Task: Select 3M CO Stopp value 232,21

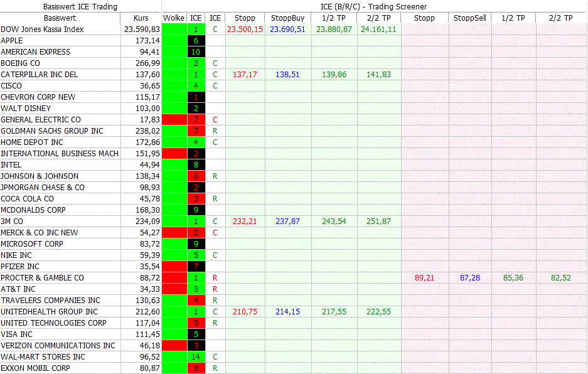Action: click(245, 222)
